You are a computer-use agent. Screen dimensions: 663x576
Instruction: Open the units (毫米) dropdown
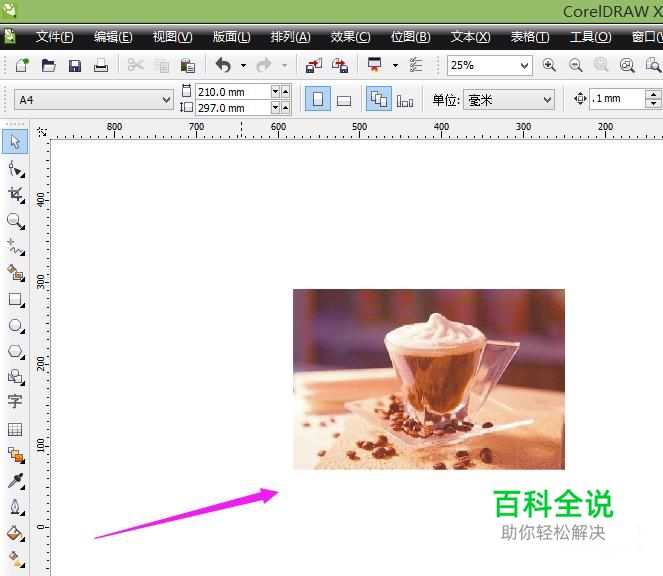(x=547, y=100)
